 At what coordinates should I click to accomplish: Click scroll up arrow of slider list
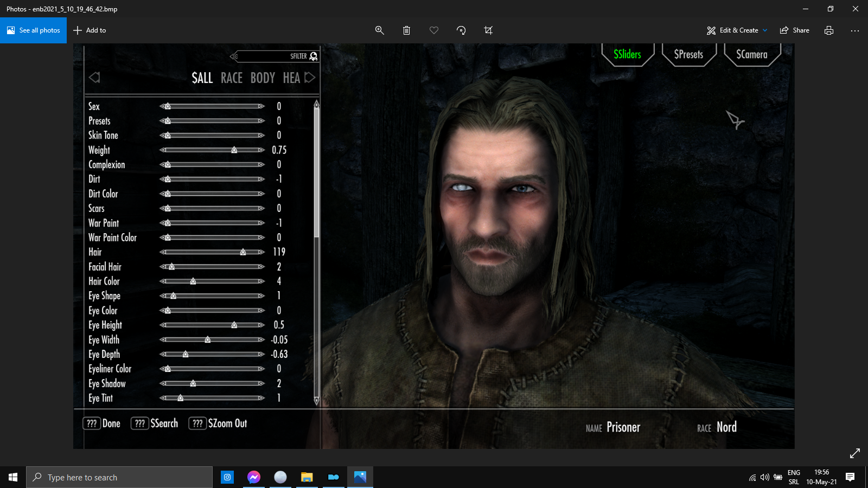tap(316, 104)
